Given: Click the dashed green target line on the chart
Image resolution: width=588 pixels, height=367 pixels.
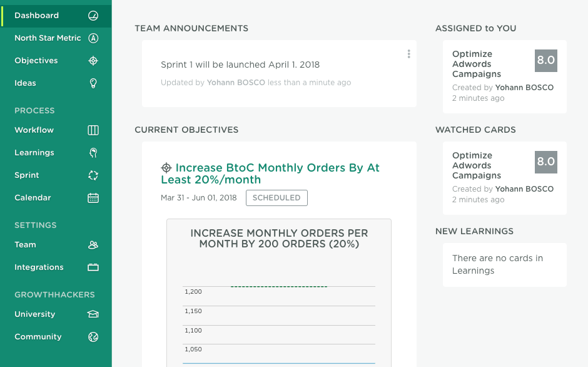Looking at the screenshot, I should [x=279, y=287].
